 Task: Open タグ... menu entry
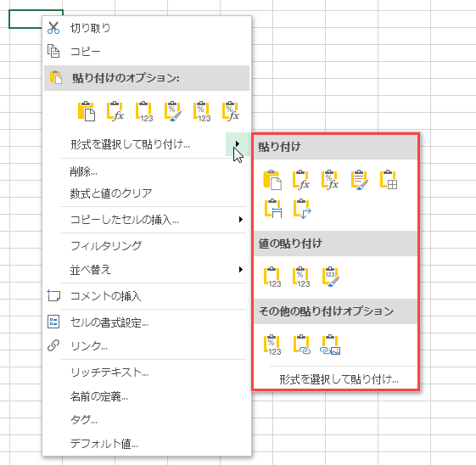[x=84, y=420]
